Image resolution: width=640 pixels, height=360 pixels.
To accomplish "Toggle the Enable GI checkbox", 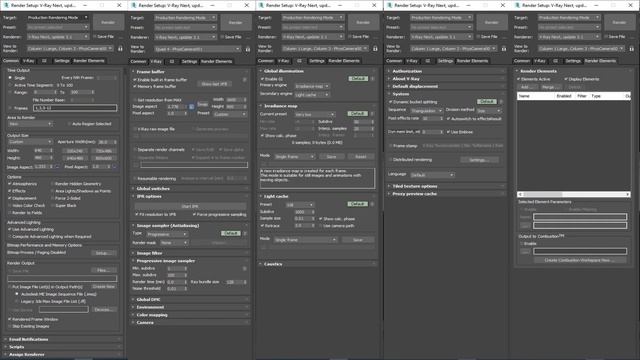I will (x=262, y=79).
